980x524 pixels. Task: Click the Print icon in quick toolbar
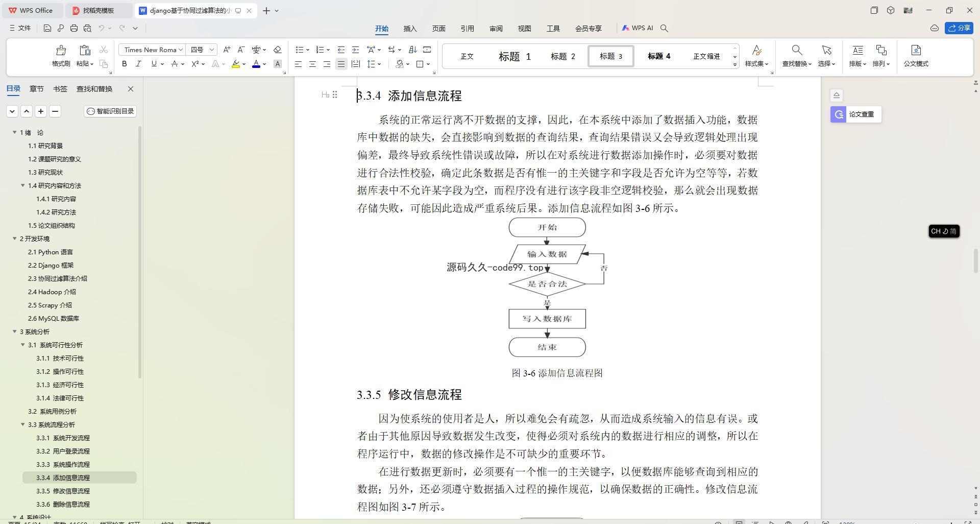pos(74,28)
